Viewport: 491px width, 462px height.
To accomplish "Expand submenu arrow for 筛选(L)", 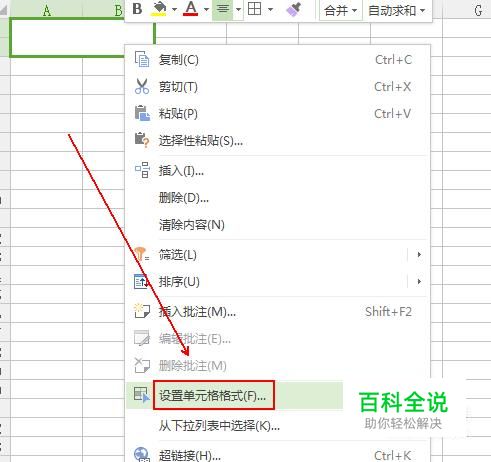I will 419,255.
